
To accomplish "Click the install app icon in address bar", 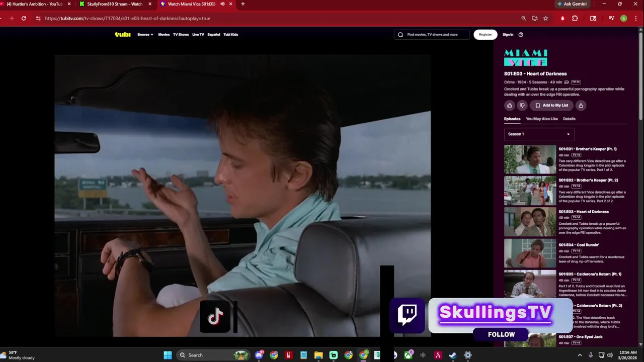I will pos(535,18).
